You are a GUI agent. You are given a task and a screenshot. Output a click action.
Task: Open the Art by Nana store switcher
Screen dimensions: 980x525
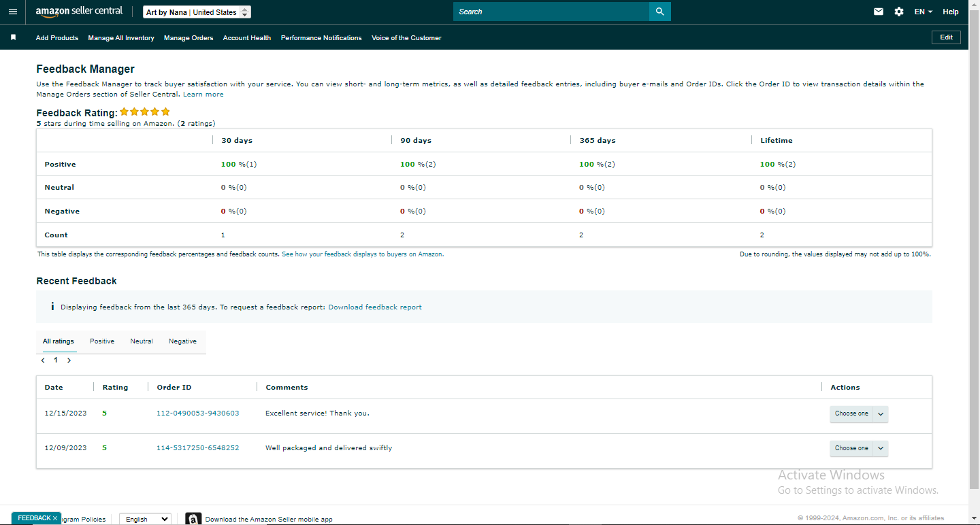pos(197,12)
